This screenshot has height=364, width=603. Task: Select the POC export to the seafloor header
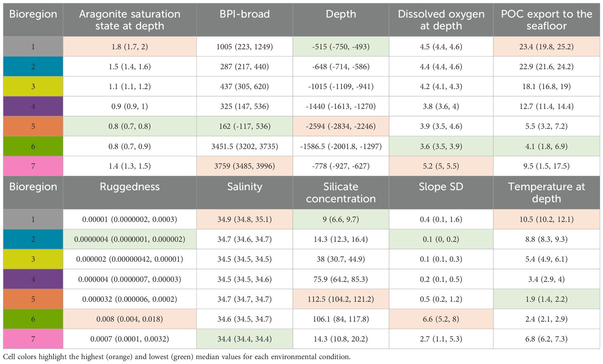tap(546, 20)
